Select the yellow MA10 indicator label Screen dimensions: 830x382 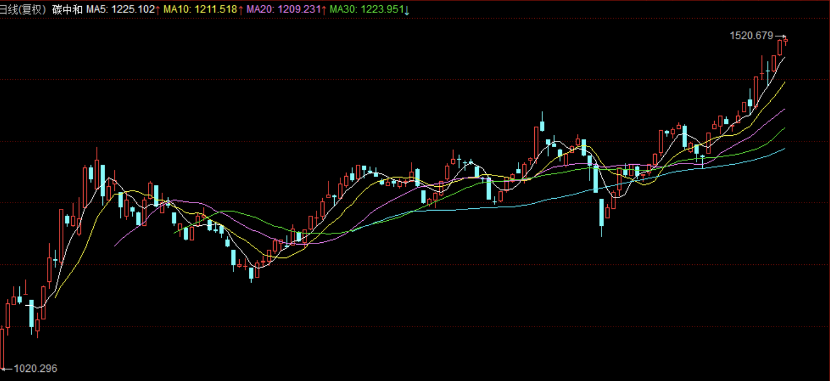point(200,10)
